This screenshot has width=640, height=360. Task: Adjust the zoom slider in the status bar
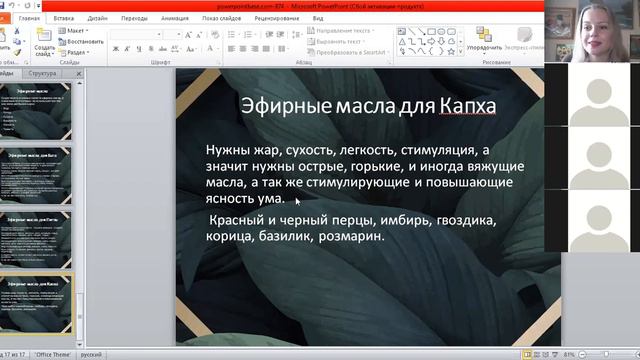(x=607, y=355)
